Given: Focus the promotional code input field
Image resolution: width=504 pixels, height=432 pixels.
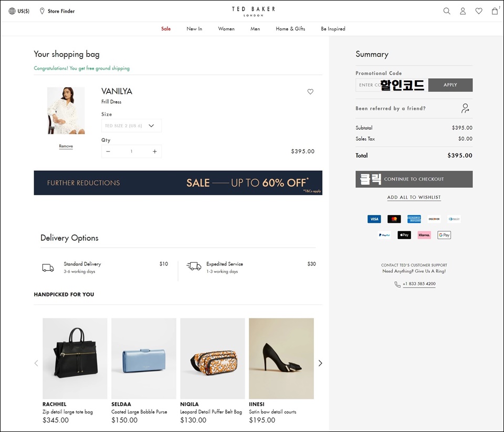Looking at the screenshot, I should [392, 85].
